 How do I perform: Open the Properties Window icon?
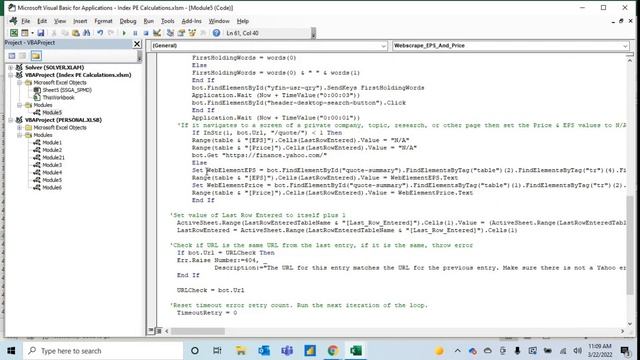click(181, 33)
